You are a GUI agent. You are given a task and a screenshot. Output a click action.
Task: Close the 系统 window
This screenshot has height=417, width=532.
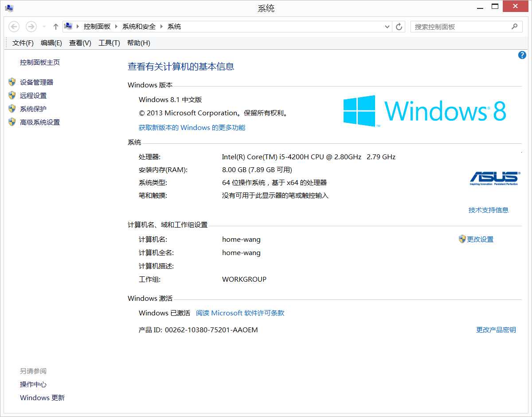point(515,6)
